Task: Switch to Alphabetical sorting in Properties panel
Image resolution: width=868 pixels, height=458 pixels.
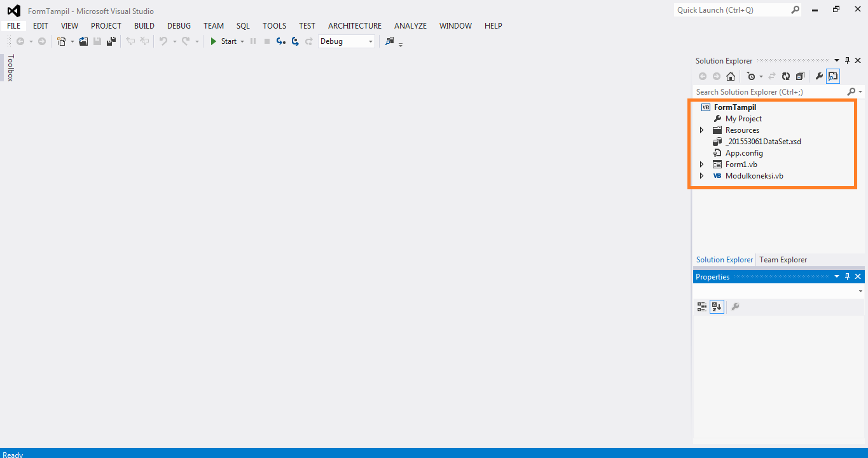Action: (717, 306)
